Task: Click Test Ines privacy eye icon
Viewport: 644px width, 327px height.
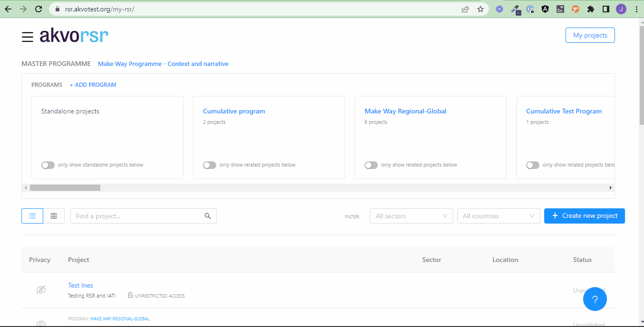Action: (x=41, y=290)
